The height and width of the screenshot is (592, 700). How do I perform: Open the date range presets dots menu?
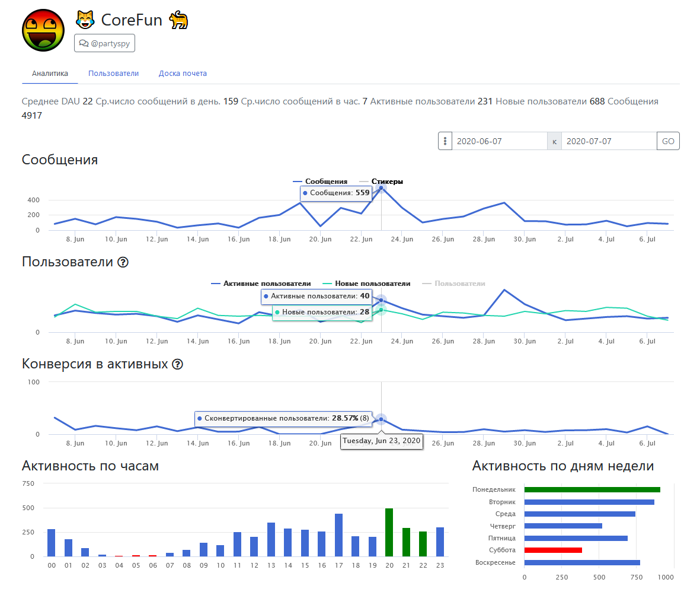pos(445,141)
